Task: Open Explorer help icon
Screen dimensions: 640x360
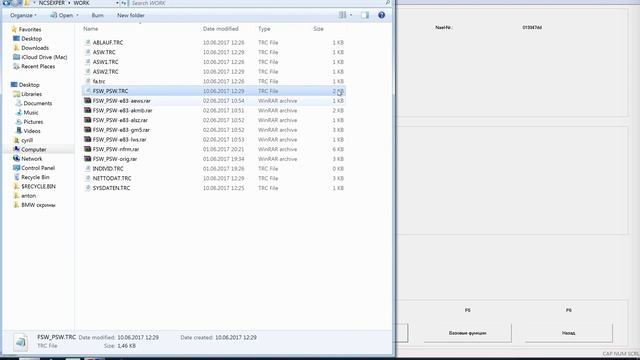Action: [381, 16]
